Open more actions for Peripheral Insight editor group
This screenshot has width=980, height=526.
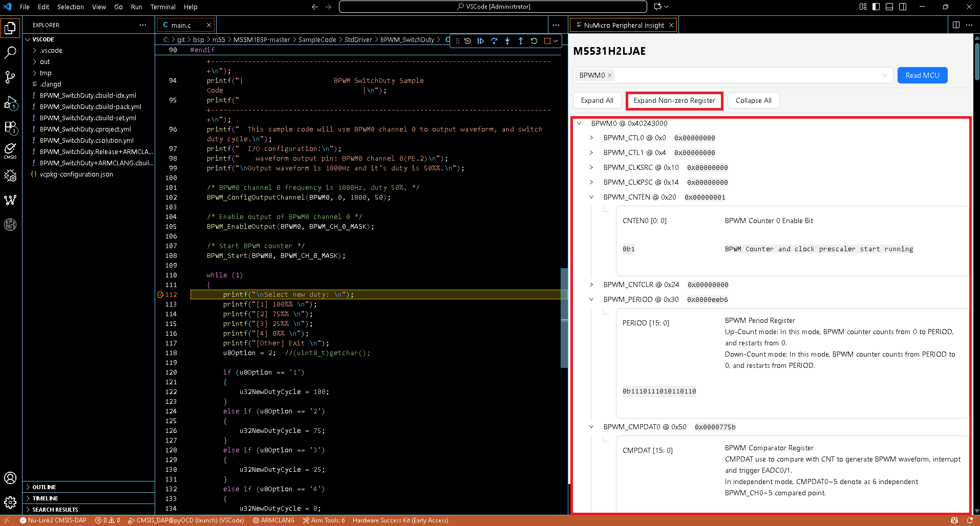pos(969,25)
